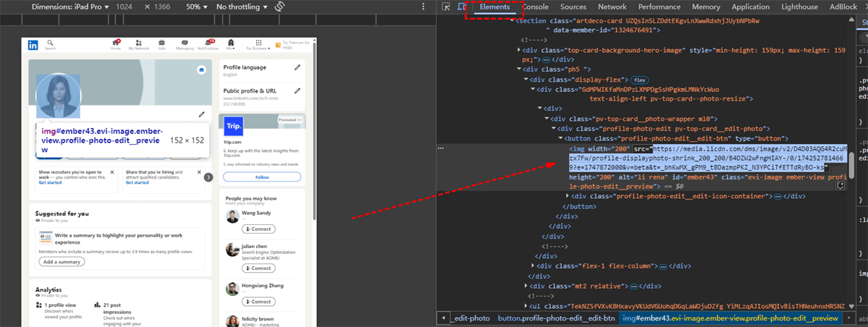Toggle the device toolbar icon
The height and width of the screenshot is (327, 868).
point(461,7)
